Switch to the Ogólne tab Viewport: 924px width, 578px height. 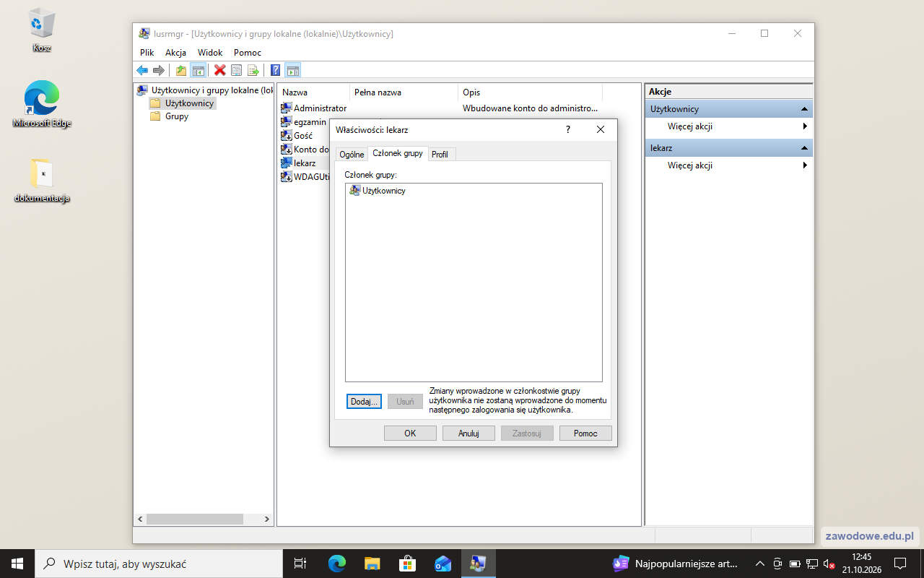[x=352, y=155]
